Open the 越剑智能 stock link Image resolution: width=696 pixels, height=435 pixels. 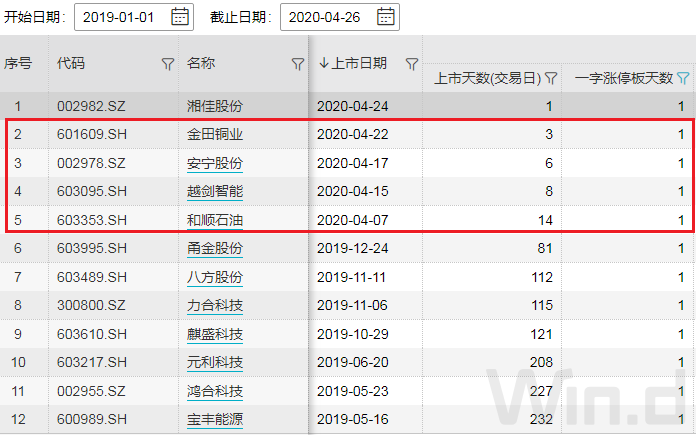pyautogui.click(x=215, y=191)
